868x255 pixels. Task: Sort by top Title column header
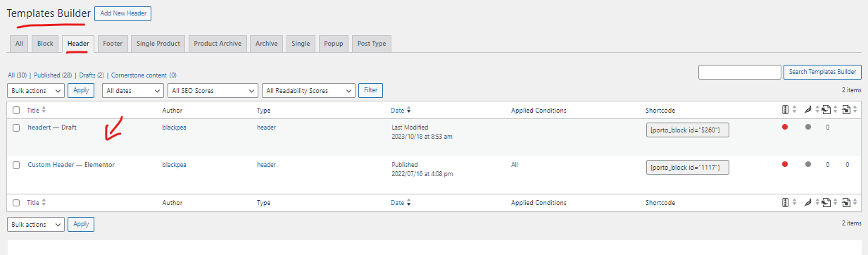tap(33, 110)
